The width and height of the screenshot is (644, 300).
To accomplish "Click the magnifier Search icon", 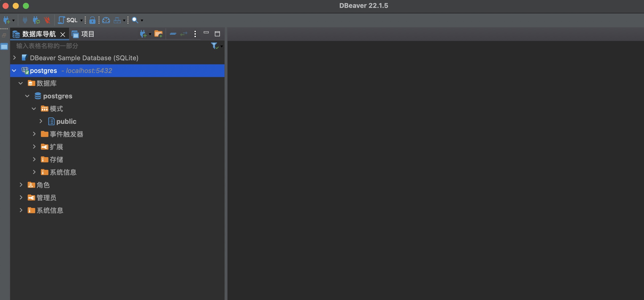I will tap(135, 20).
